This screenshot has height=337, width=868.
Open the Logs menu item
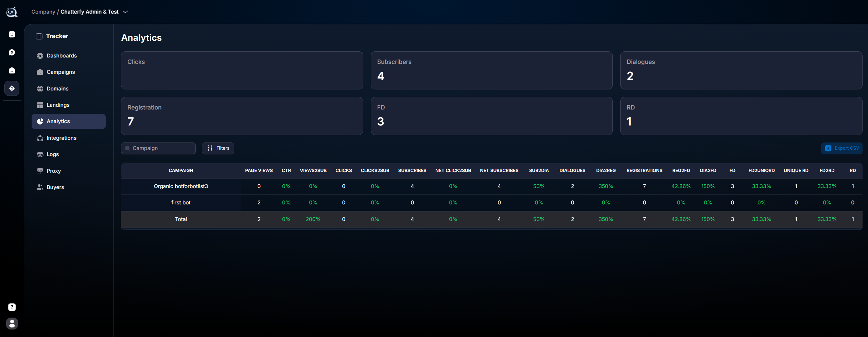pos(69,154)
